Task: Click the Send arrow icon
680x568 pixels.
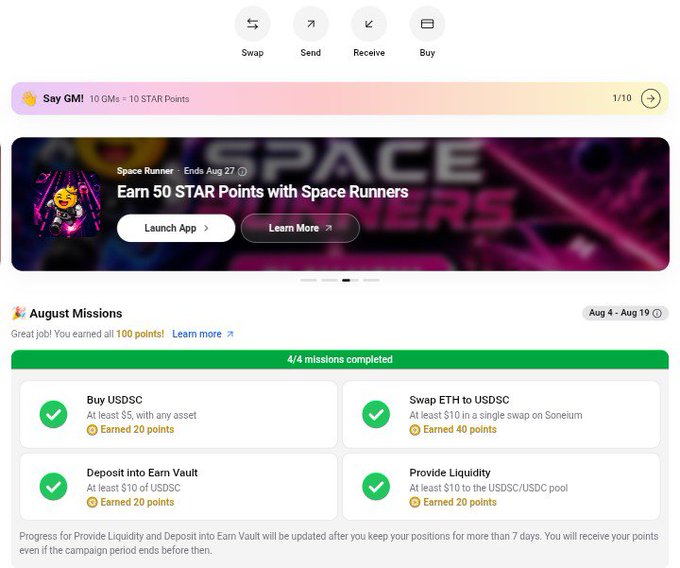Action: [x=311, y=24]
